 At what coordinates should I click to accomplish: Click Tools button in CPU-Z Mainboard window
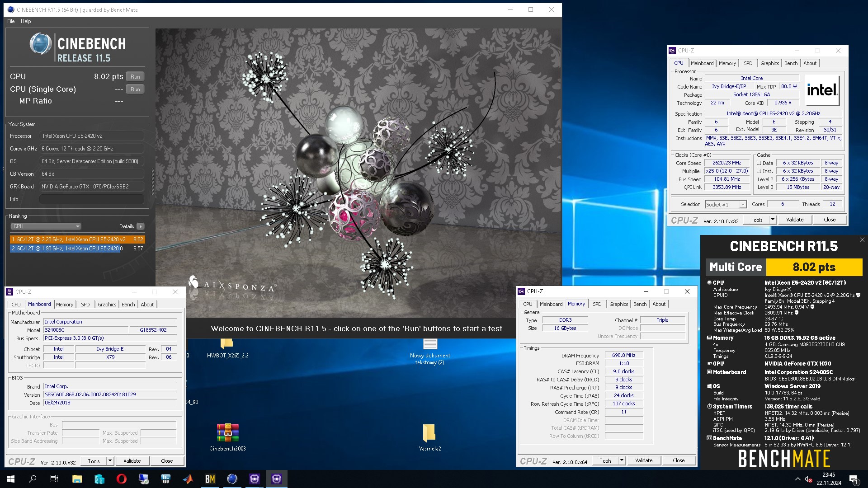pyautogui.click(x=94, y=461)
